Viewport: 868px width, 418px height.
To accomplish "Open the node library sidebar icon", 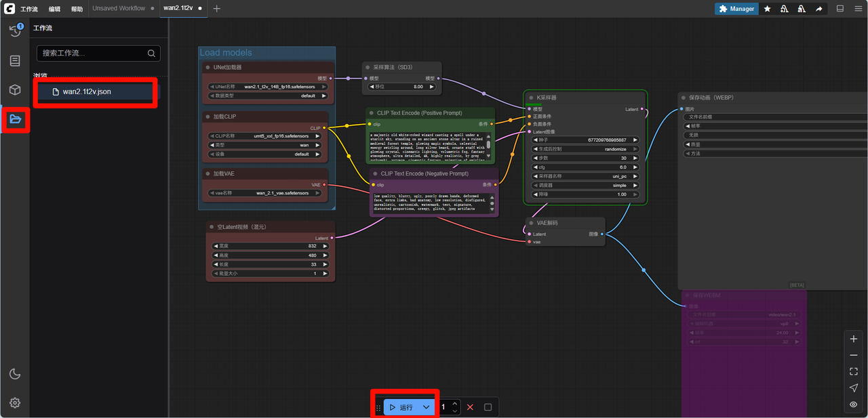I will 15,61.
